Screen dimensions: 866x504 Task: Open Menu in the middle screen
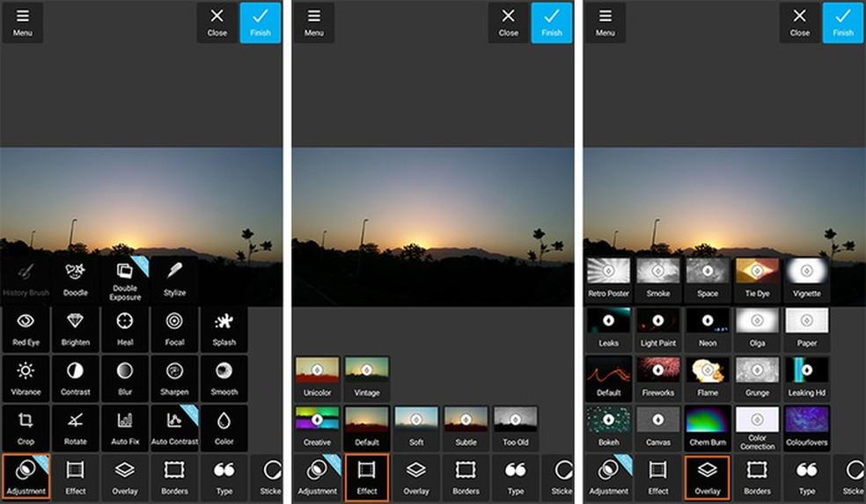pos(313,23)
